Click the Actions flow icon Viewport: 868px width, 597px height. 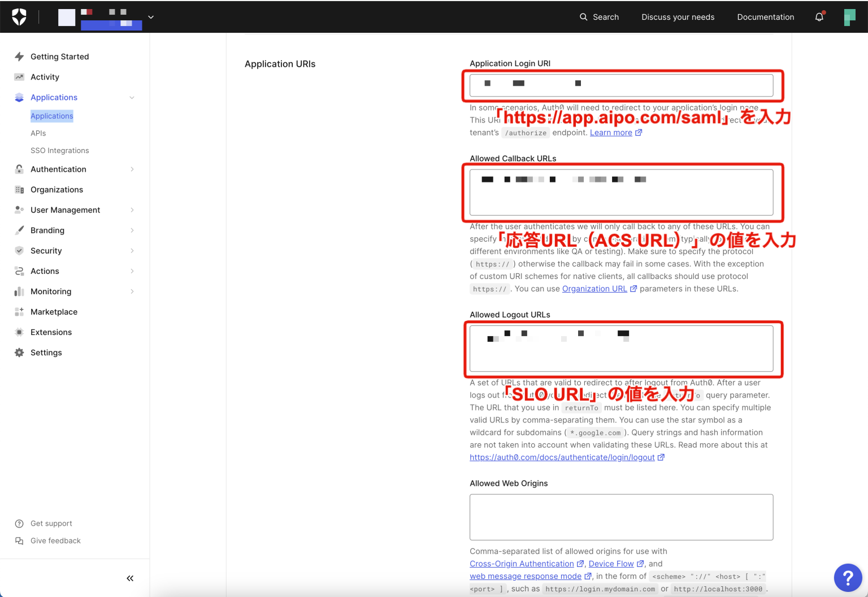(19, 271)
